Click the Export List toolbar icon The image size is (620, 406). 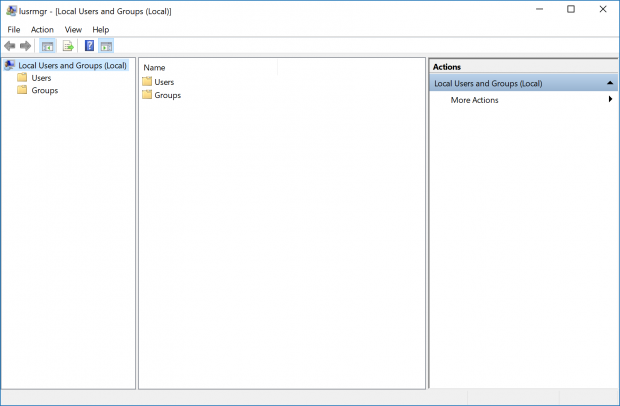click(x=68, y=46)
